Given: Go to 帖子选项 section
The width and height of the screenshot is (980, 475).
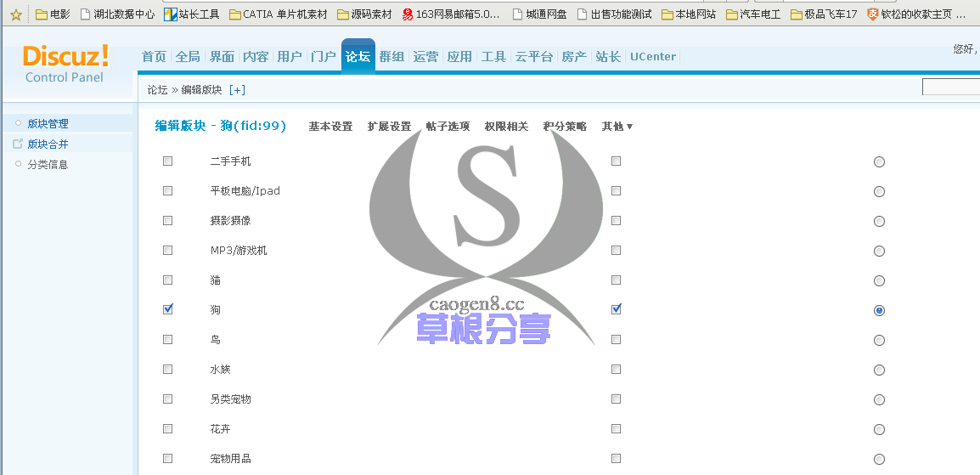Looking at the screenshot, I should point(448,127).
